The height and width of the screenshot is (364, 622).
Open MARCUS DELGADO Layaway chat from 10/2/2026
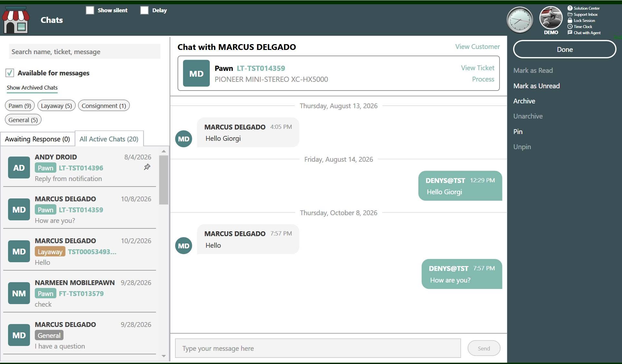[x=80, y=251]
